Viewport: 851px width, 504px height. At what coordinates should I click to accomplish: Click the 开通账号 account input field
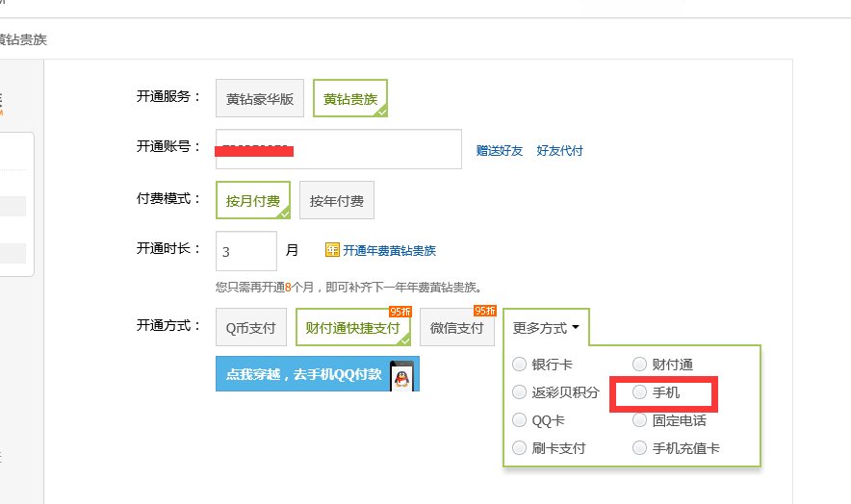point(339,149)
